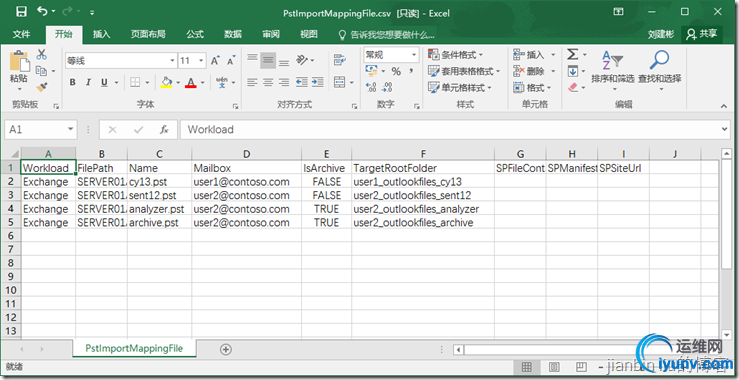This screenshot has height=380, width=739.
Task: Click the new sheet plus icon
Action: [226, 349]
